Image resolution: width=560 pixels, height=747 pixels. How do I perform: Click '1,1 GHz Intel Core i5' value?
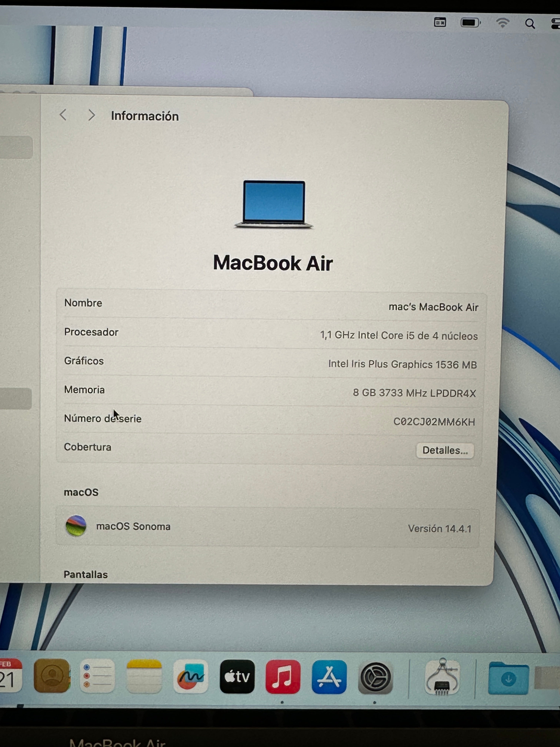[x=399, y=335]
